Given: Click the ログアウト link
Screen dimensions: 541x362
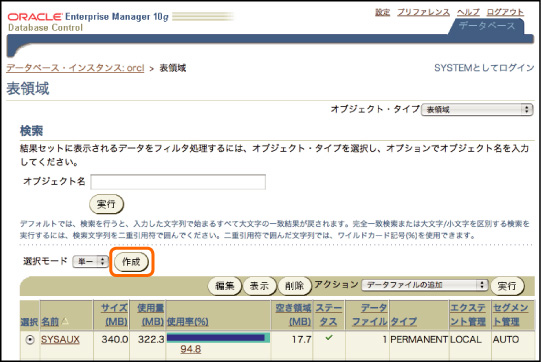Looking at the screenshot, I should pyautogui.click(x=505, y=12).
